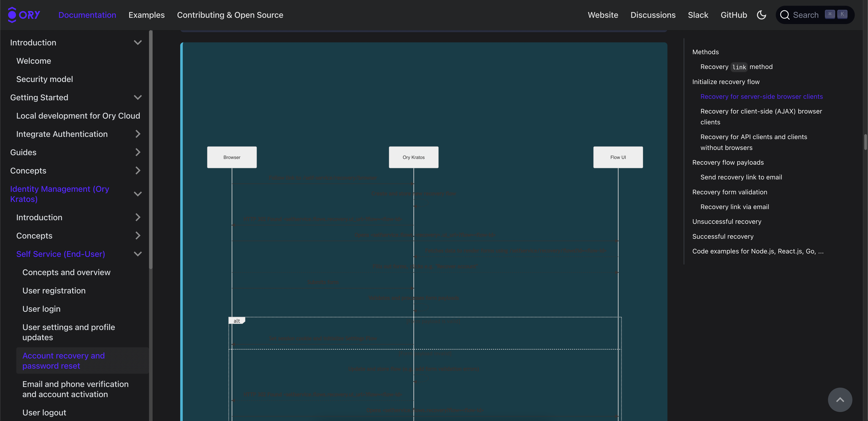Join Slack from the top bar
868x421 pixels.
[x=698, y=15]
